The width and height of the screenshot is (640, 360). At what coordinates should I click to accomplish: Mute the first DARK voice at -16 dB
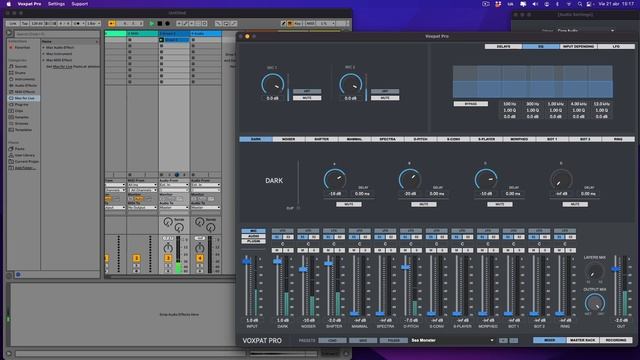(349, 204)
